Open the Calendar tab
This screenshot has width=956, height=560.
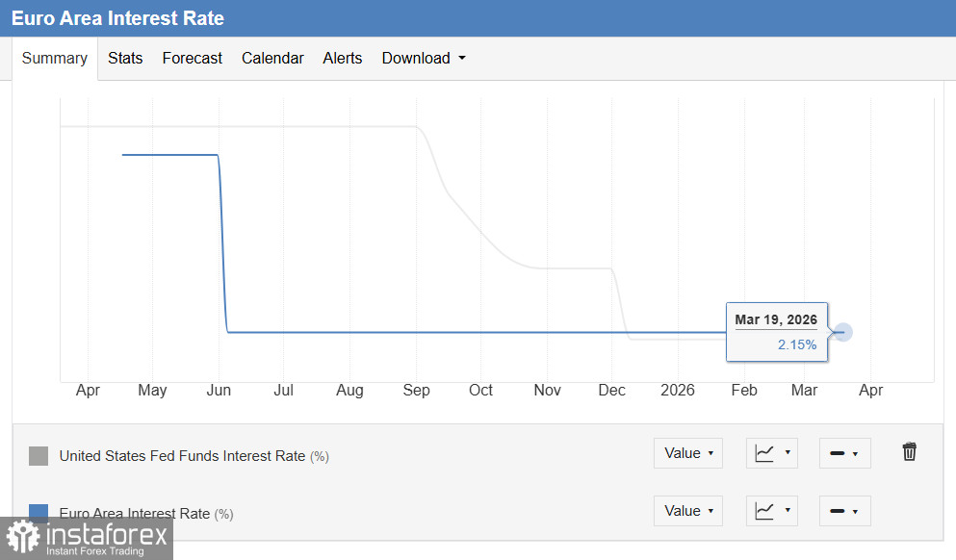click(272, 59)
